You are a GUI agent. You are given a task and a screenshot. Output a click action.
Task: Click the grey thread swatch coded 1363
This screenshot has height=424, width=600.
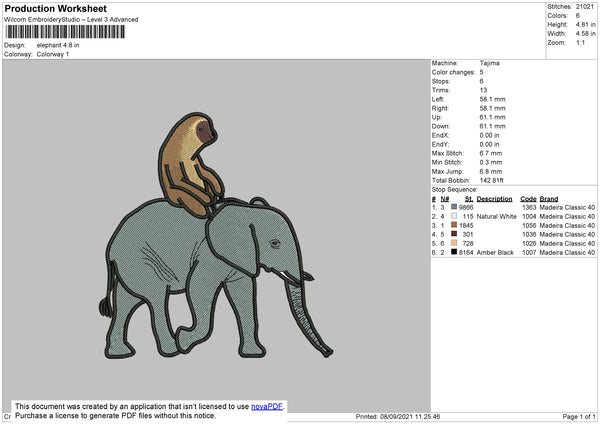[454, 207]
